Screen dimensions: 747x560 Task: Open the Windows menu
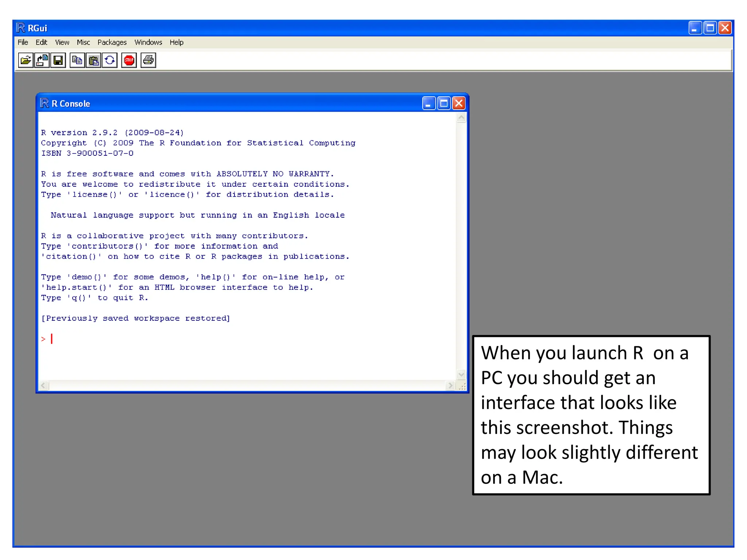pos(148,42)
